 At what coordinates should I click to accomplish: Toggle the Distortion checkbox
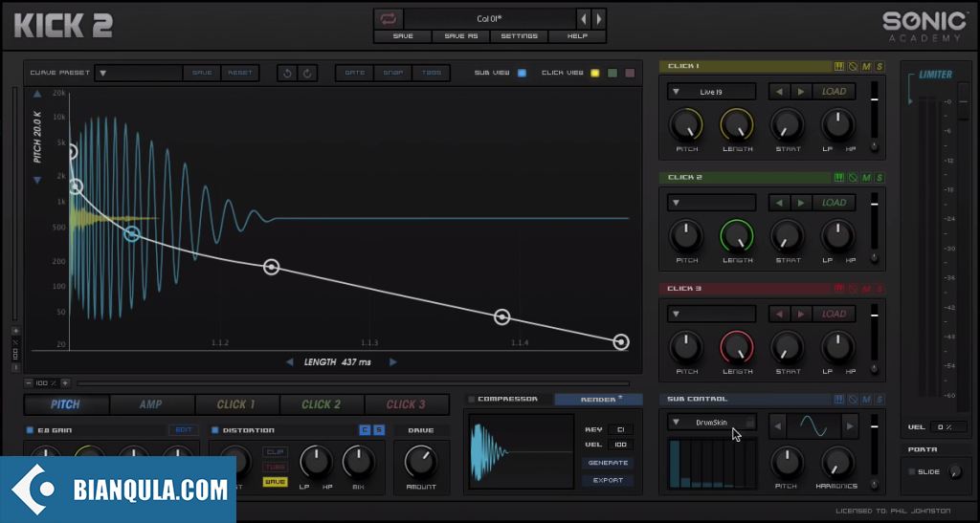tap(215, 430)
